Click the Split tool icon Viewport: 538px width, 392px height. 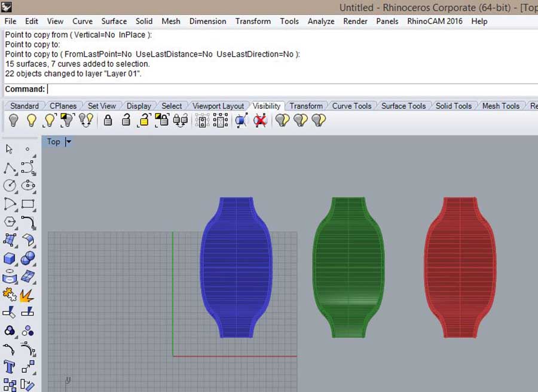pos(27,313)
